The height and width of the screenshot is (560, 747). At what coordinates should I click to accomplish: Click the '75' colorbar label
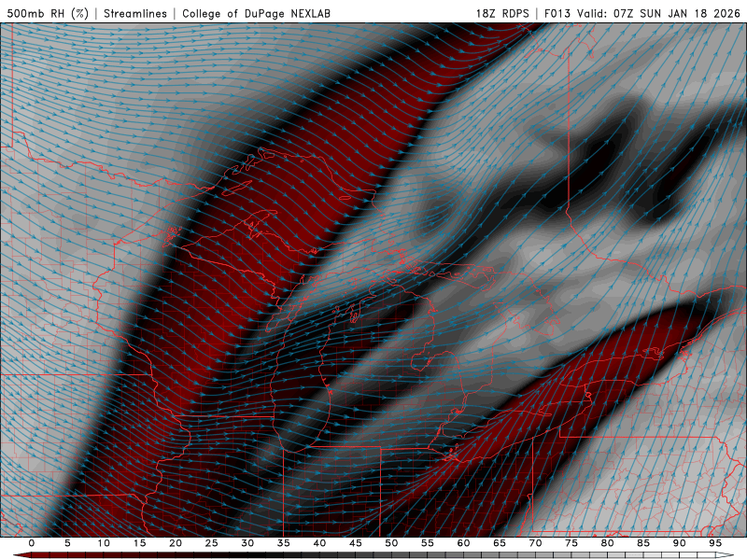[x=571, y=543]
